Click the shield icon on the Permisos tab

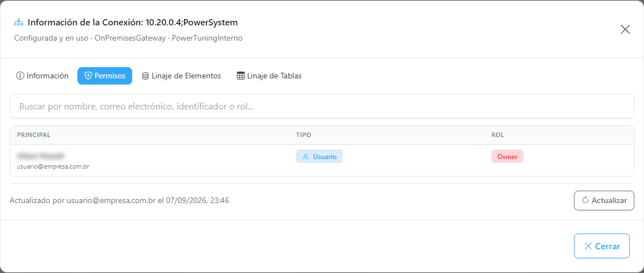coord(88,76)
